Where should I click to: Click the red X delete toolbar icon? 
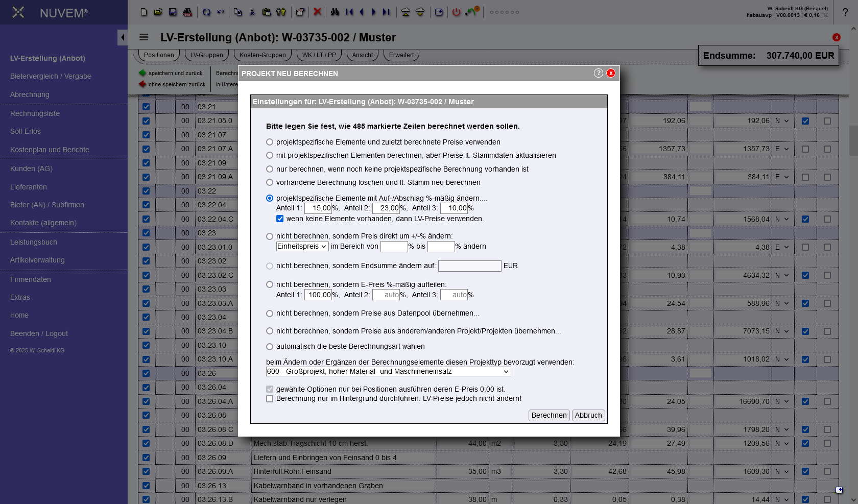(317, 12)
